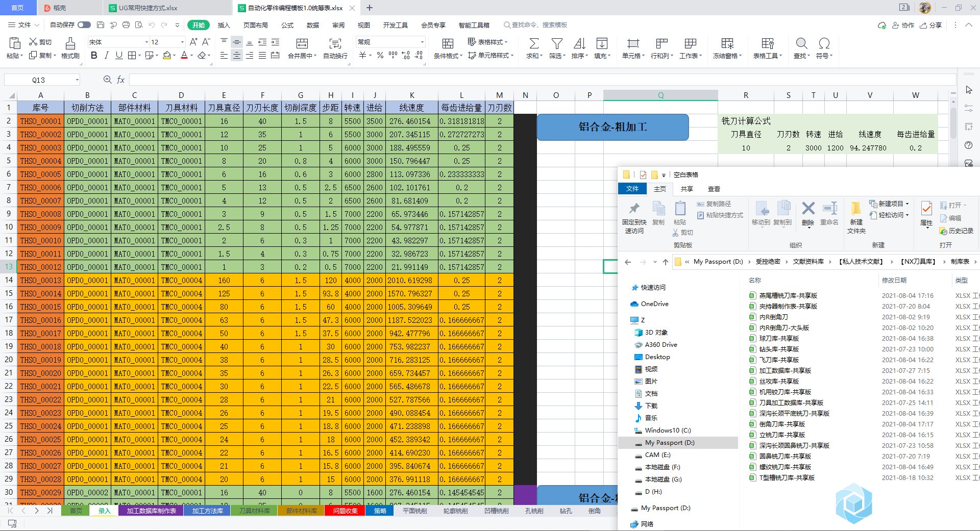The width and height of the screenshot is (980, 531).
Task: Click the percent style icon
Action: point(380,55)
